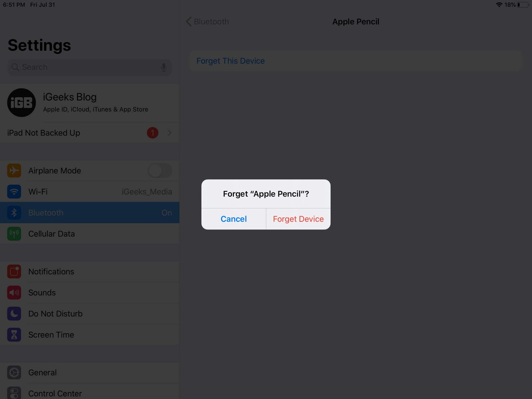Expand iPad Not Backed Up chevron
Image resolution: width=532 pixels, height=399 pixels.
coord(170,133)
